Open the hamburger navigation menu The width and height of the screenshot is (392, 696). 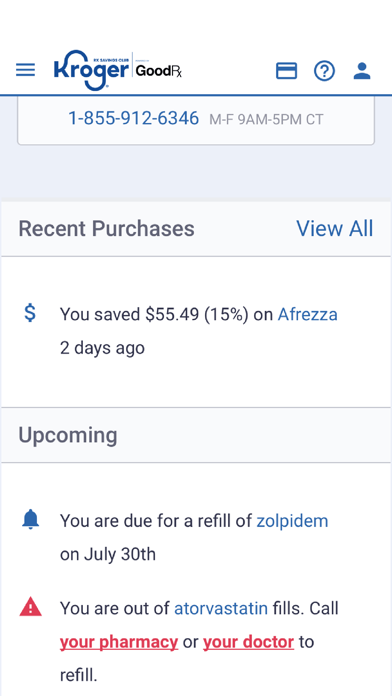pos(25,70)
